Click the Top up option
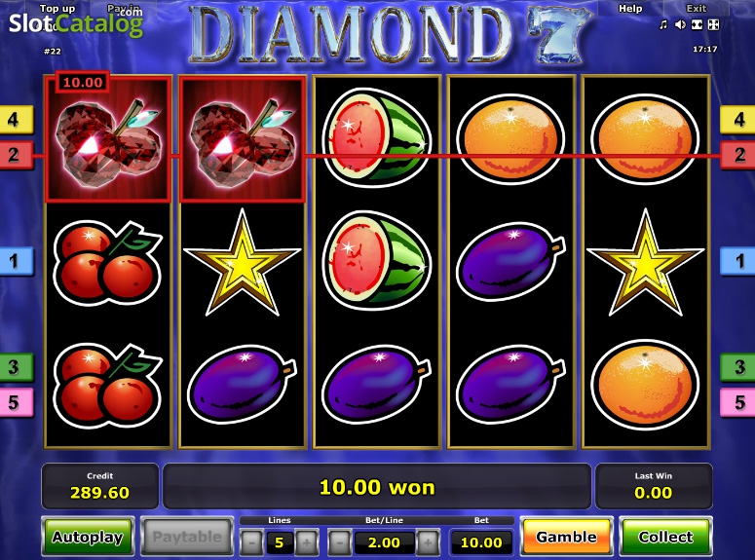Viewport: 755px width, 560px height. [x=57, y=8]
